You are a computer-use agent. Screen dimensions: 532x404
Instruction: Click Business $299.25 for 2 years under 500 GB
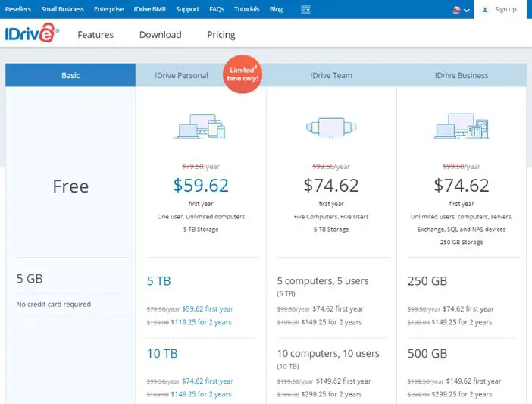pos(462,394)
